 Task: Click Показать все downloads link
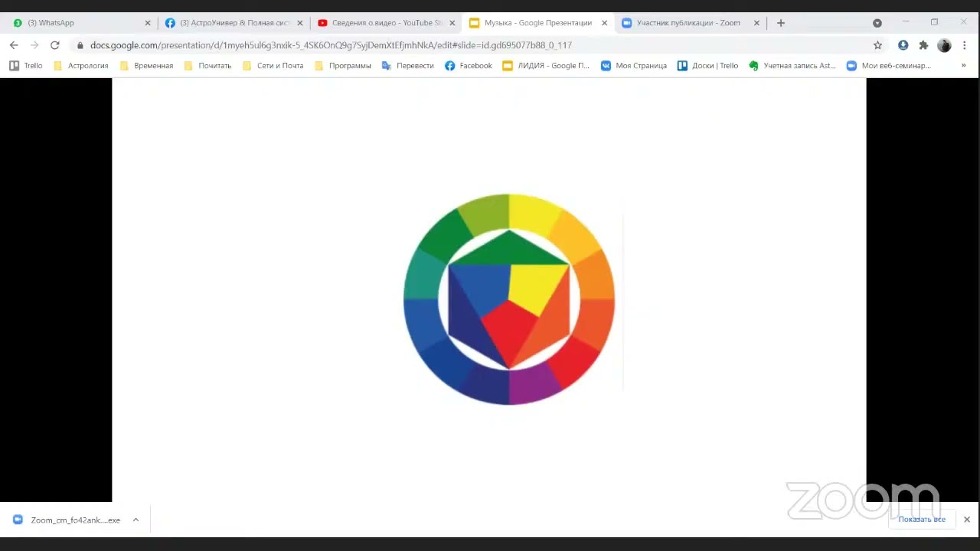point(922,520)
